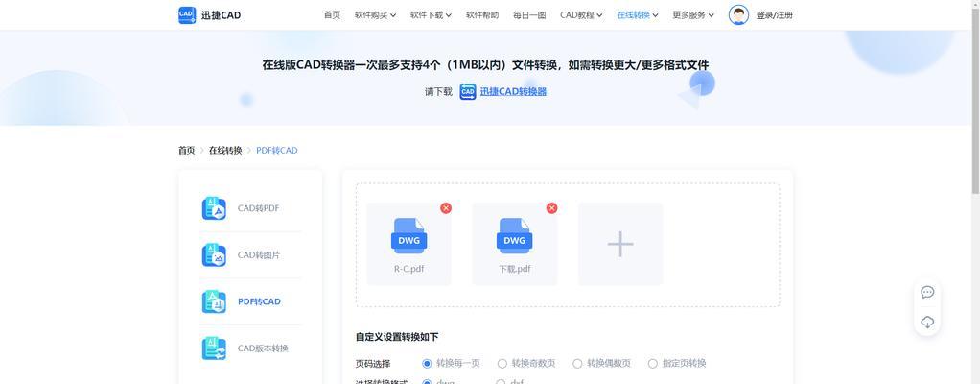The width and height of the screenshot is (980, 384).
Task: Click the page vertical scrollbar thumb
Action: tap(975, 100)
